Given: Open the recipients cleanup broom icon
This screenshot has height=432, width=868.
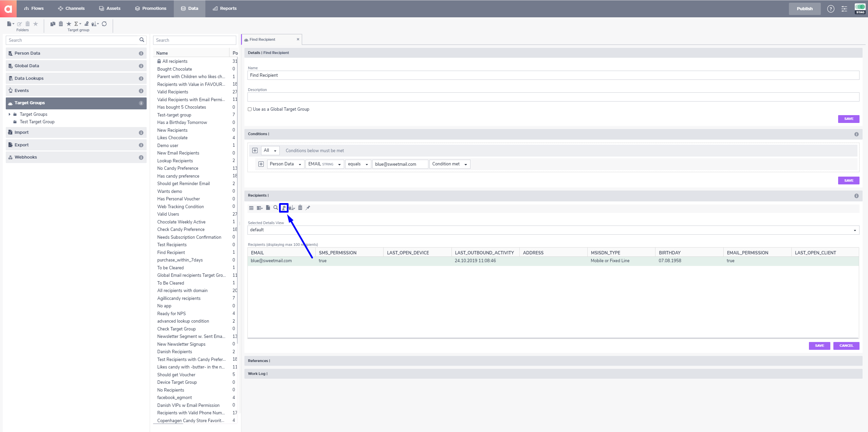Looking at the screenshot, I should coord(292,208).
